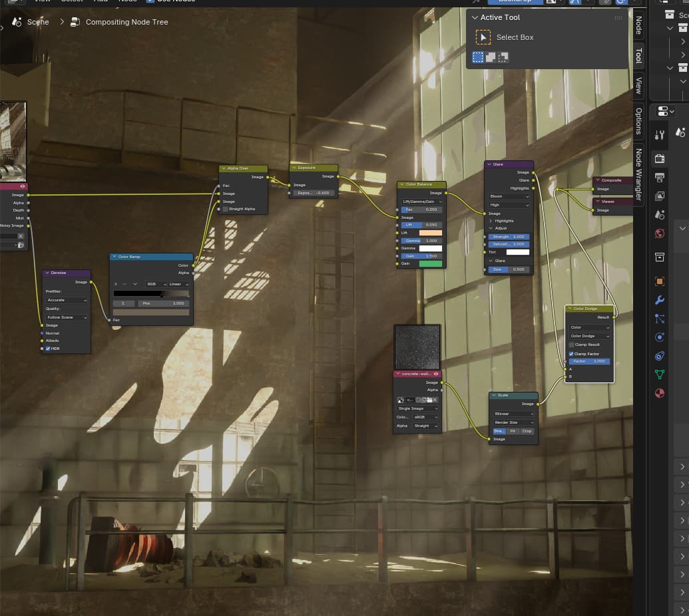Choose the Set a new selection mode icon

click(478, 57)
